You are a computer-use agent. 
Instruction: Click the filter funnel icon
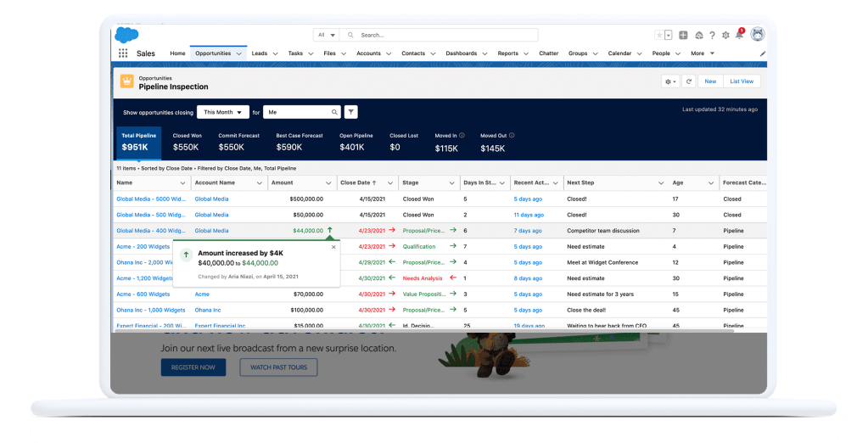point(351,112)
